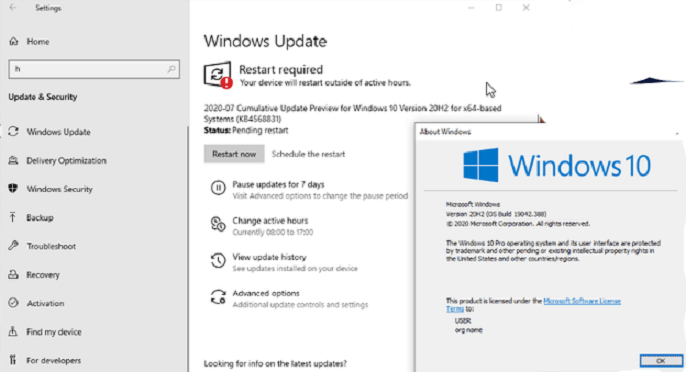This screenshot has height=372, width=686.
Task: Click Looking for info on latest updates text
Action: click(x=275, y=364)
